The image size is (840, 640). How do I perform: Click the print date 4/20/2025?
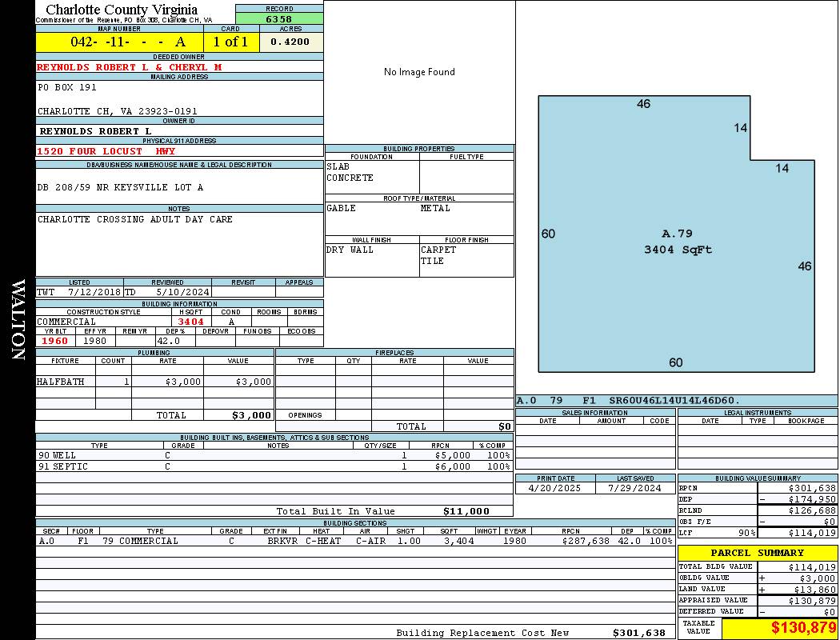(555, 488)
